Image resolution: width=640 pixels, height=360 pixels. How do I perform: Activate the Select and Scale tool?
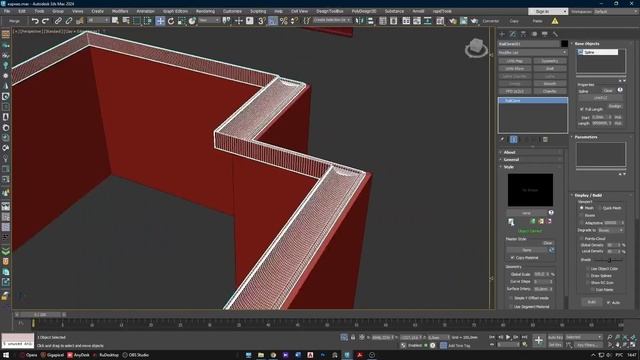(182, 21)
